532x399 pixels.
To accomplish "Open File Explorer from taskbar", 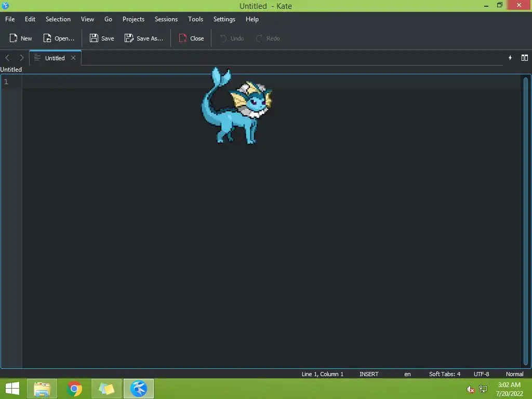I will tap(42, 389).
